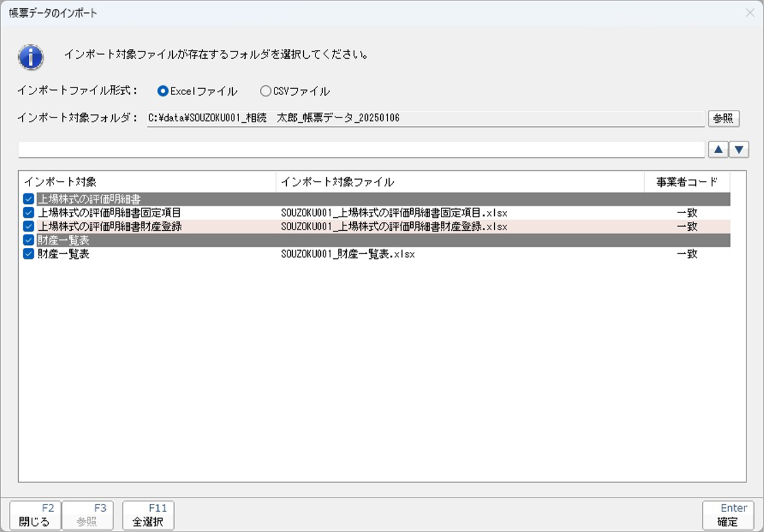Click the blue information icon
The height and width of the screenshot is (532, 764).
pyautogui.click(x=31, y=57)
